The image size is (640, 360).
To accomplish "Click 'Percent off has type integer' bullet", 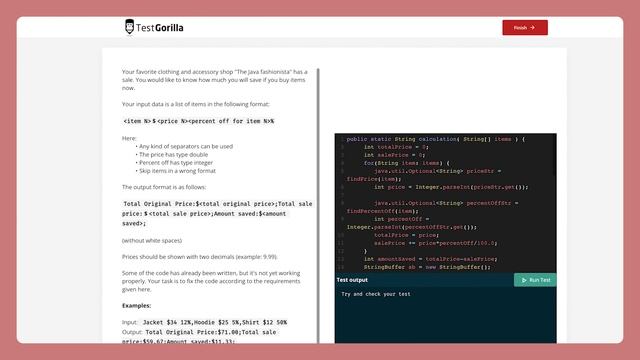I will pyautogui.click(x=176, y=162).
